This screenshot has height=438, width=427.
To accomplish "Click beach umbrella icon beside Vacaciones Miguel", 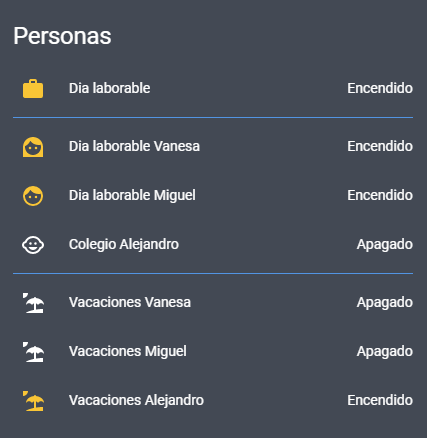I will click(33, 352).
